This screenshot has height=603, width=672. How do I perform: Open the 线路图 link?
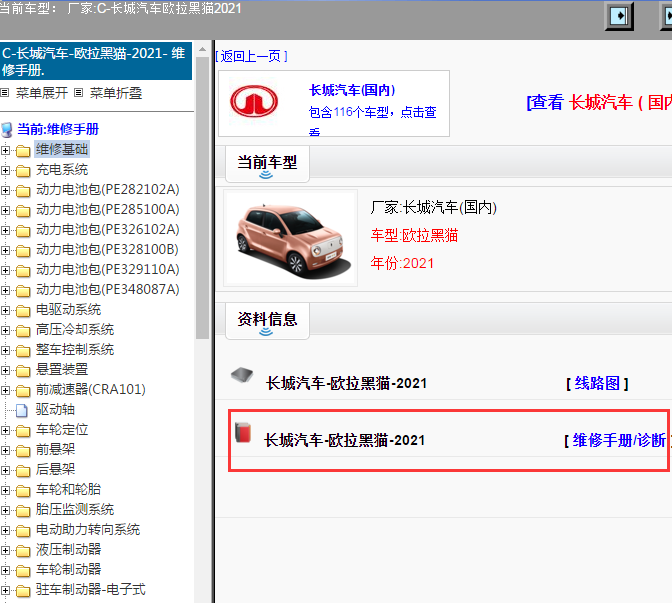[x=597, y=383]
